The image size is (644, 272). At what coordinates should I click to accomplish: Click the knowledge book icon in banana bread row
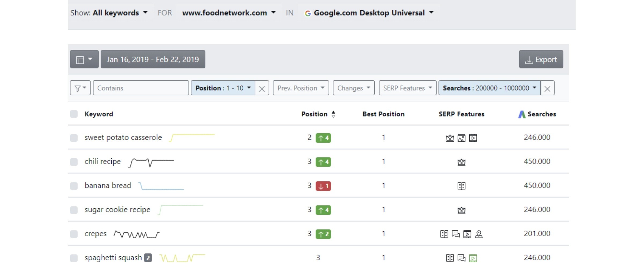461,186
